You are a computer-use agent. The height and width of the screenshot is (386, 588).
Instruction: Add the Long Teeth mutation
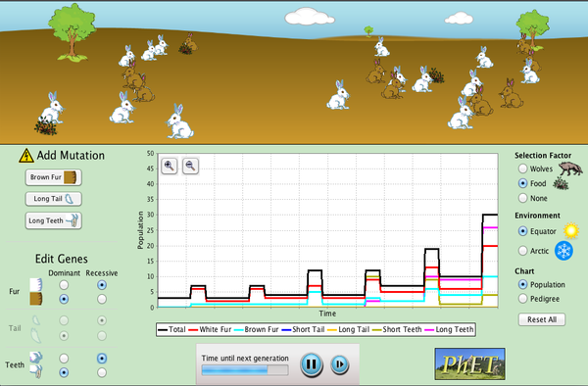pos(54,220)
